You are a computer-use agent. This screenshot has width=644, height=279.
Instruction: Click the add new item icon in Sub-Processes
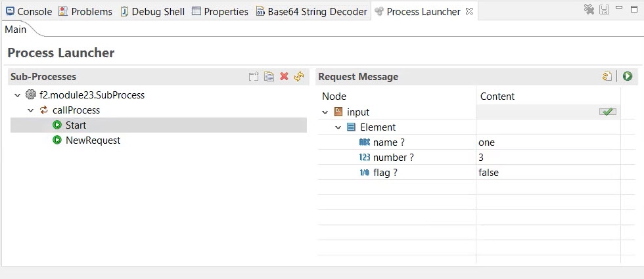coord(254,77)
